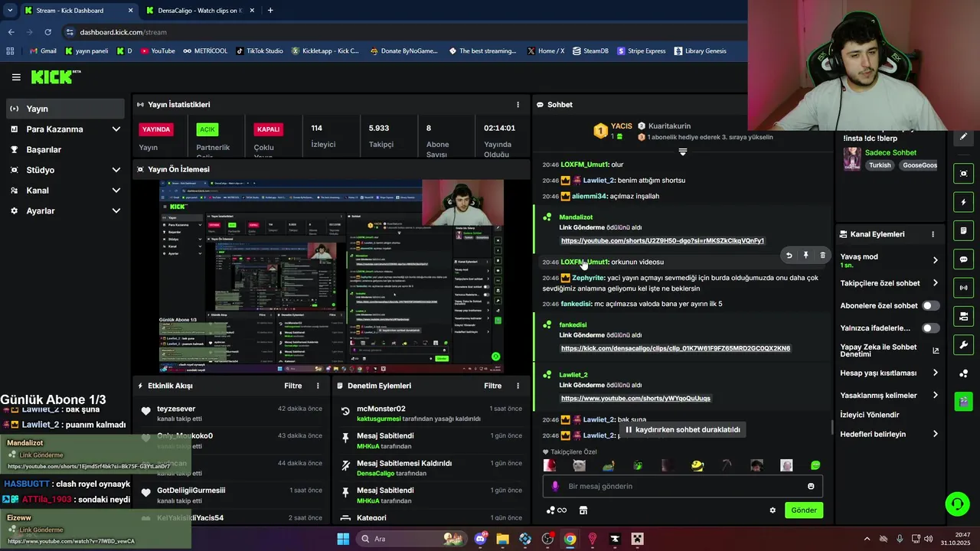980x551 pixels.
Task: Toggle Abonelere özel sohbet switch
Action: [930, 305]
